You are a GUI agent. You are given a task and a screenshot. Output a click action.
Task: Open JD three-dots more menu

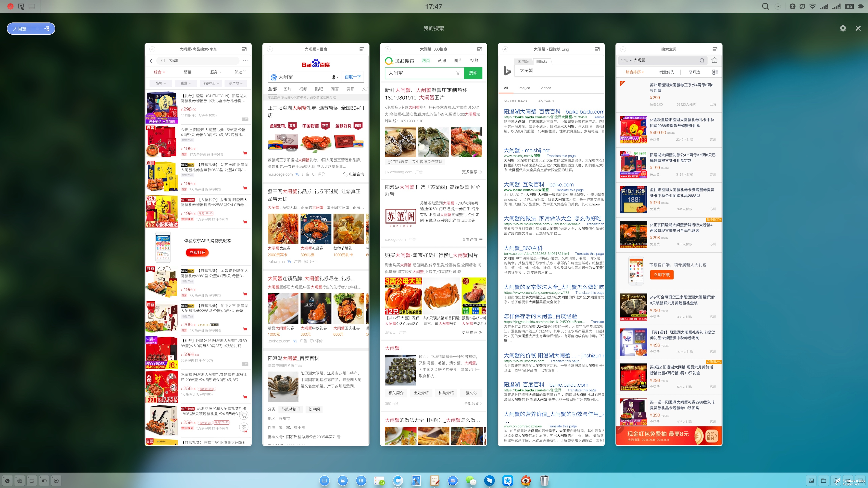(x=245, y=61)
